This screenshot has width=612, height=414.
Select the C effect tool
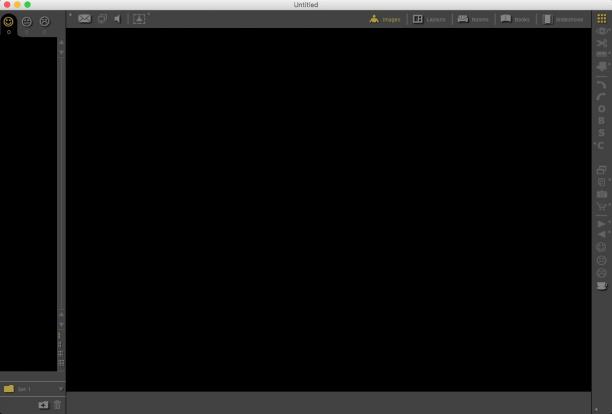point(601,146)
